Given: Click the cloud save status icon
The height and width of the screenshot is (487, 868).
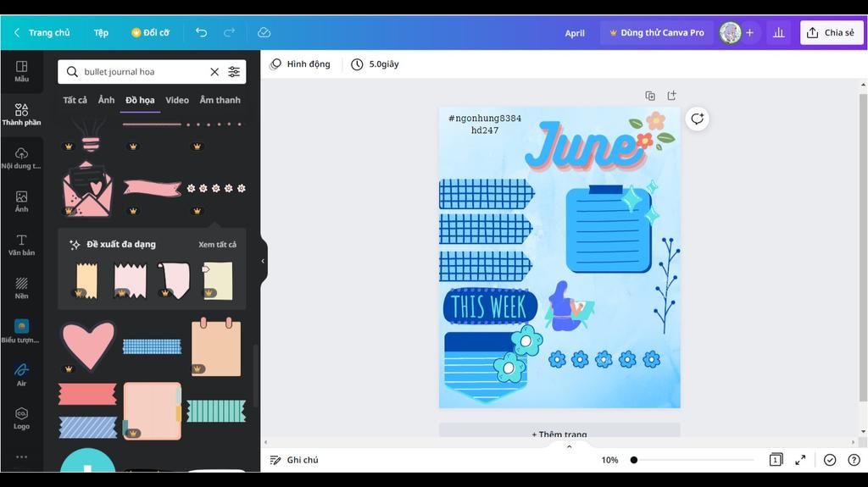Looking at the screenshot, I should pyautogui.click(x=264, y=33).
